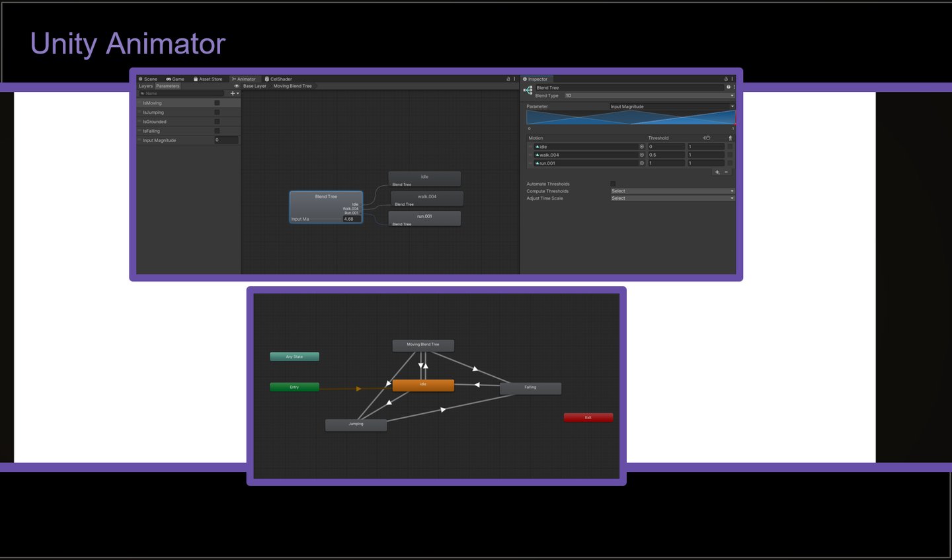Select the Parameters button in Animator
952x560 pixels.
click(168, 86)
